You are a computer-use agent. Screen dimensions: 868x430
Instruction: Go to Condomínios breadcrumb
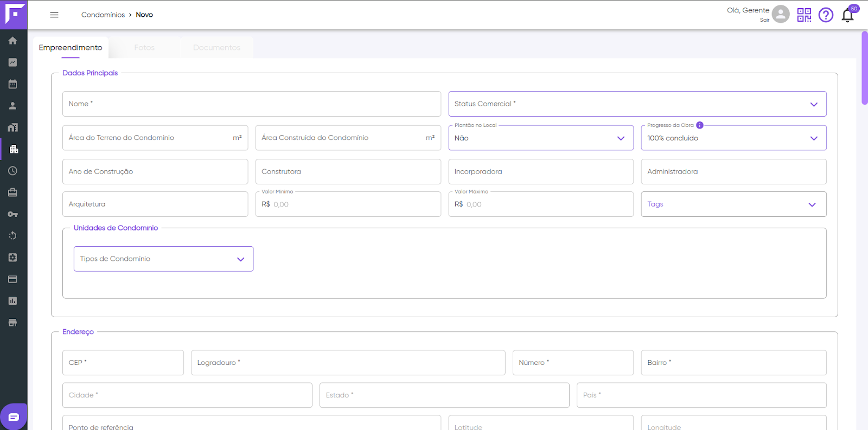tap(103, 15)
